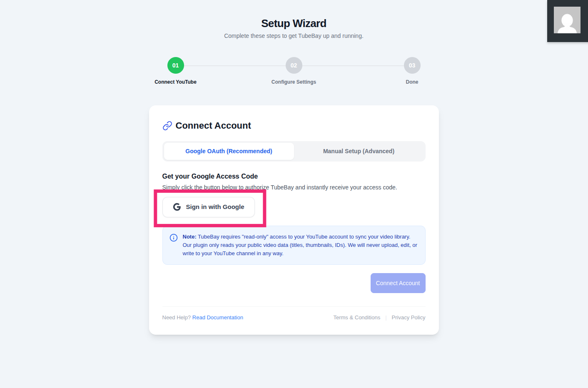Screen dimensions: 588x388
Task: Click the step 03 Done circle indicator
Action: 412,65
